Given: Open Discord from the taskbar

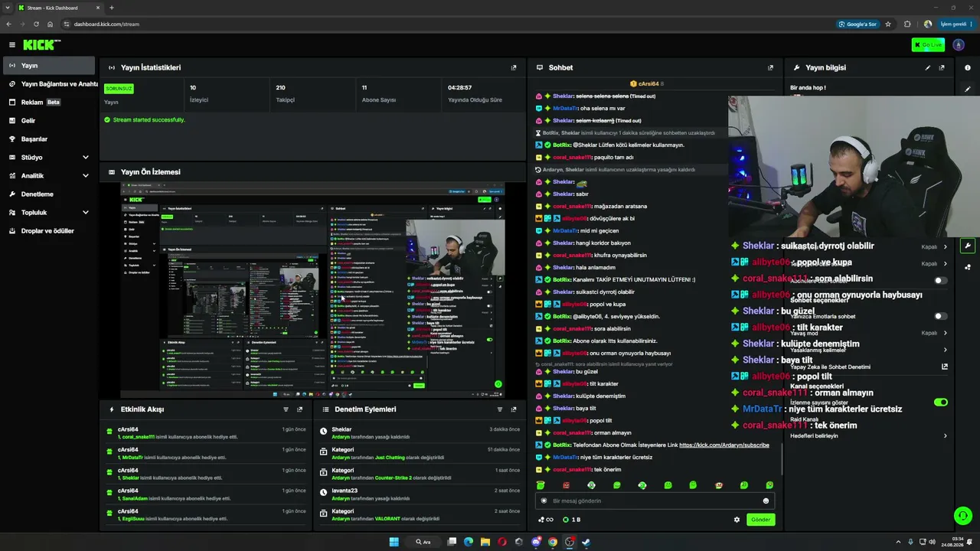Looking at the screenshot, I should point(536,542).
